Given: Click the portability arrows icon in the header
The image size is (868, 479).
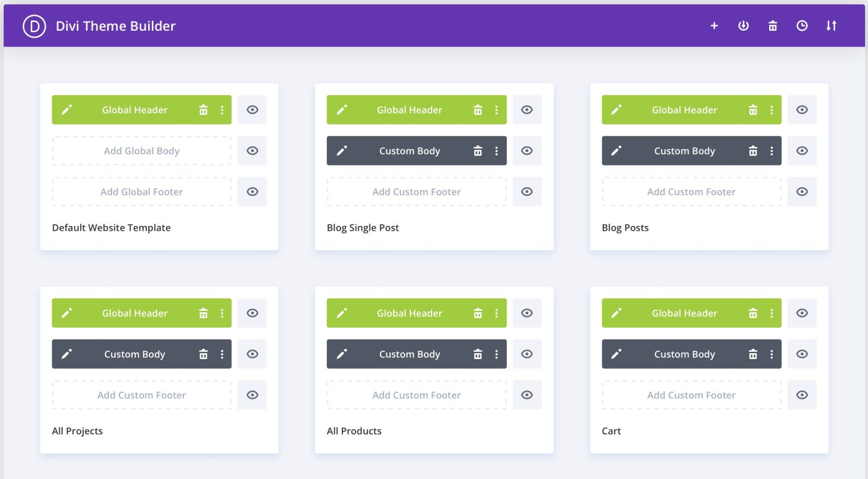Looking at the screenshot, I should [x=831, y=26].
